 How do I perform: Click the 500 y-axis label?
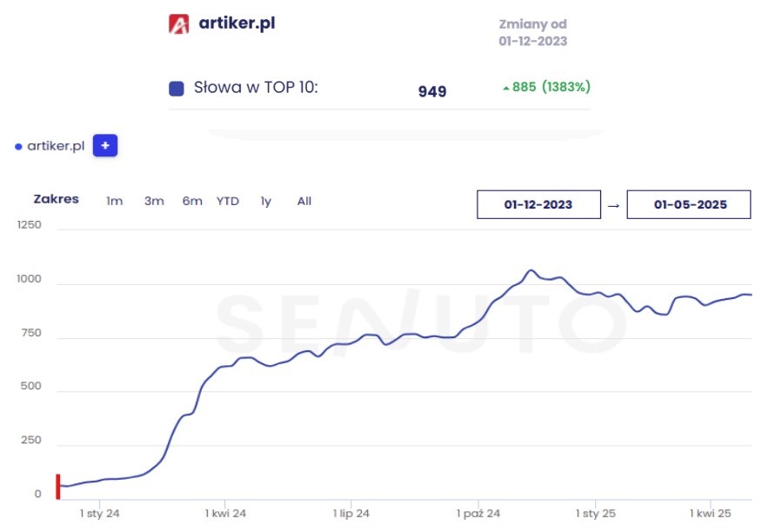(x=30, y=386)
